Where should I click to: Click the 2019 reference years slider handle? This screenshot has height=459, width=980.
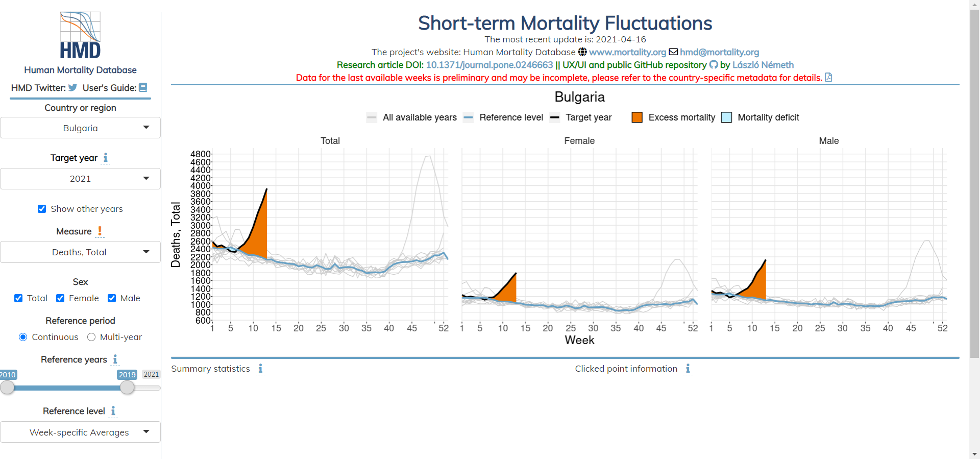127,388
